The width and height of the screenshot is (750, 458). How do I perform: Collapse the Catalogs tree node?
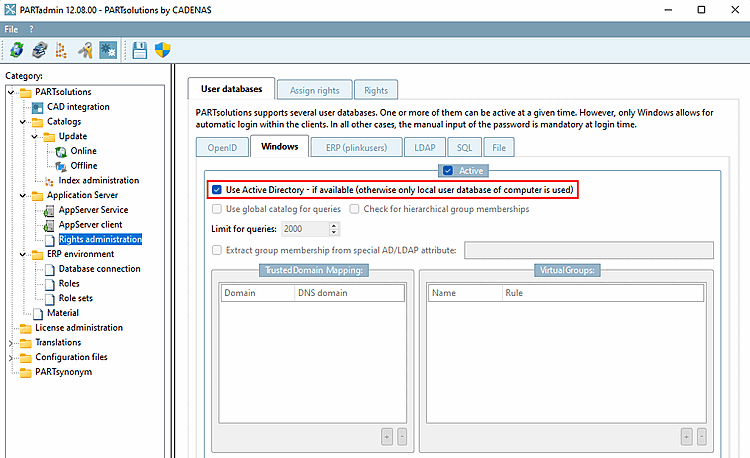point(22,122)
